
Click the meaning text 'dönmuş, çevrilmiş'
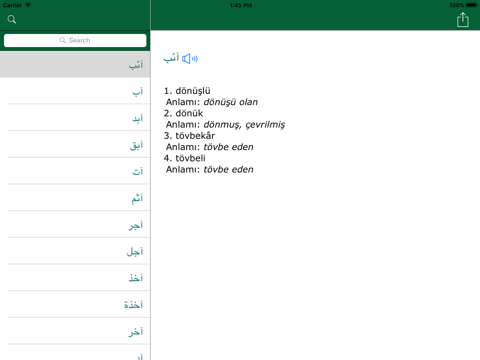pyautogui.click(x=244, y=125)
